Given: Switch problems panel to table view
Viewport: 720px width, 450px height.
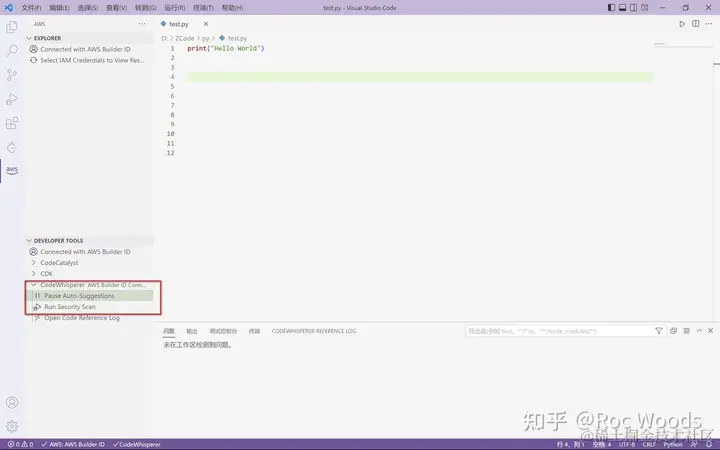Looking at the screenshot, I should 686,331.
